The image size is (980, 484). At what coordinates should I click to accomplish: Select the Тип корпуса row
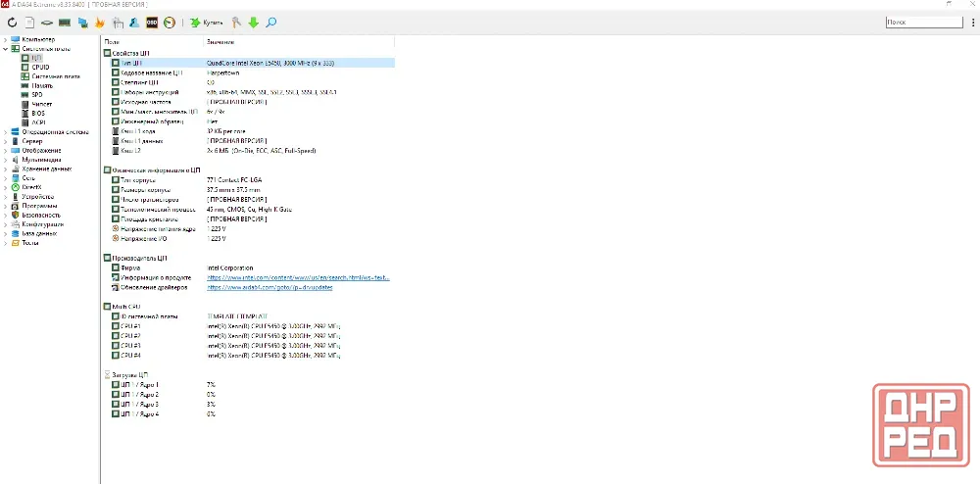[253, 180]
